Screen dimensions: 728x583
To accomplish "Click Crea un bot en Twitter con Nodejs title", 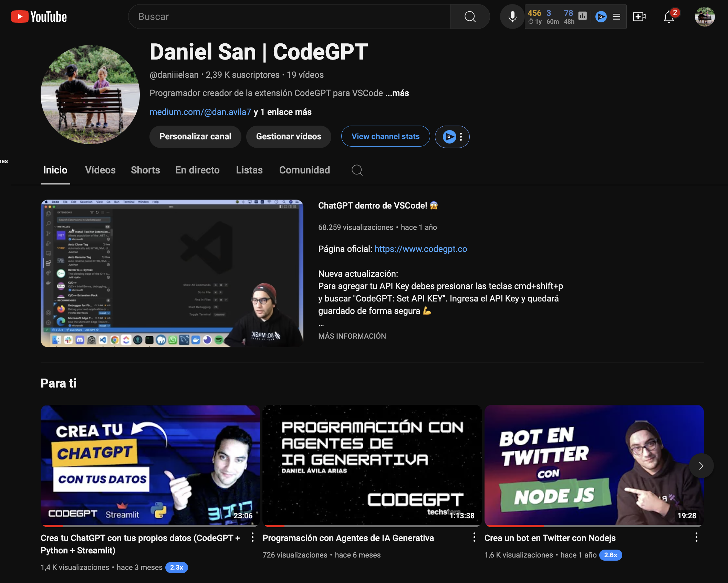I will (550, 538).
